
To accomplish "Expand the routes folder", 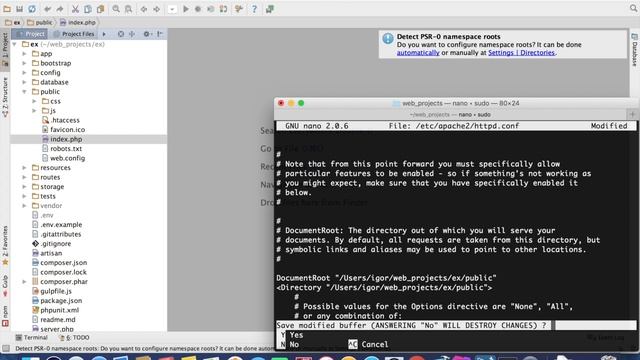I will [24, 177].
